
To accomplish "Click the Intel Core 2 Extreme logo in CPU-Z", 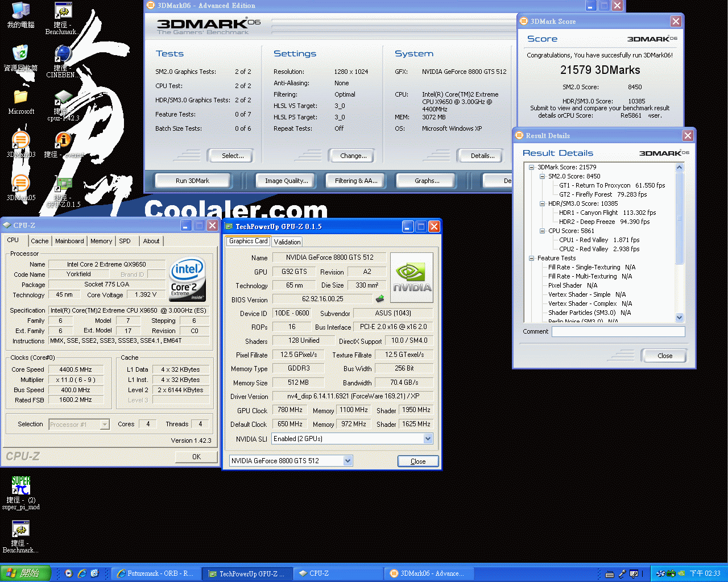I will [x=188, y=280].
